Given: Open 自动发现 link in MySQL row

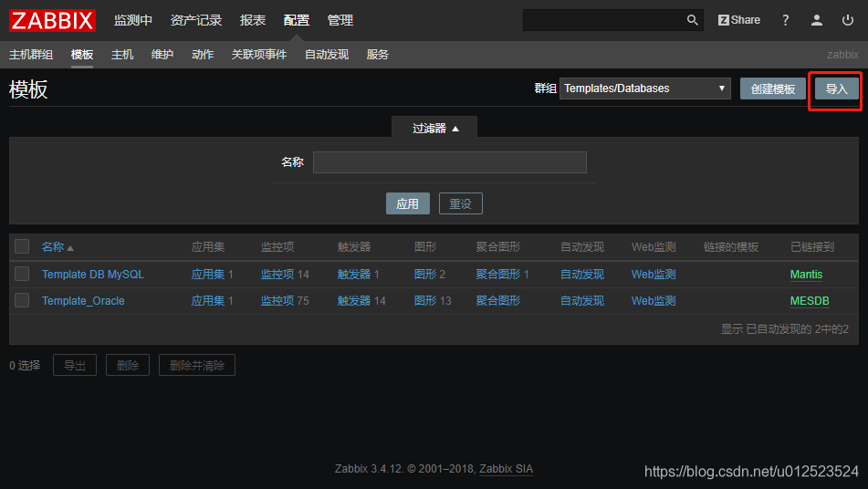Looking at the screenshot, I should pyautogui.click(x=582, y=275).
